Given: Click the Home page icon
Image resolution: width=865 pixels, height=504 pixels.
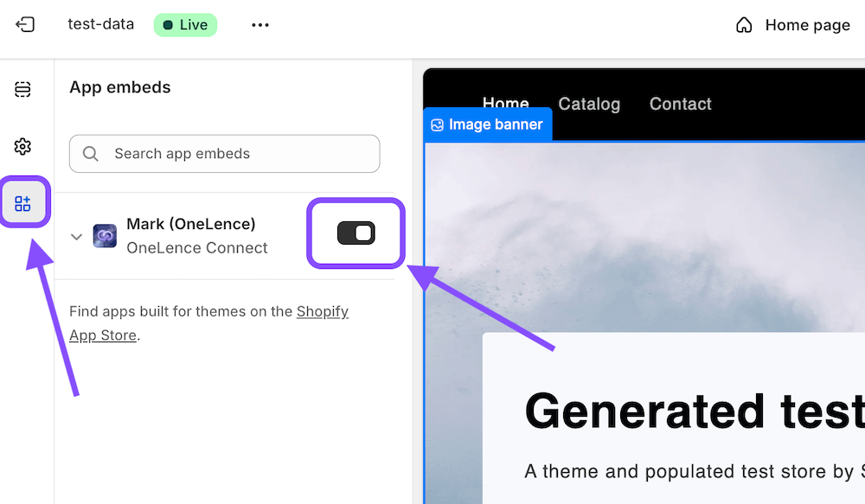Looking at the screenshot, I should coord(744,25).
